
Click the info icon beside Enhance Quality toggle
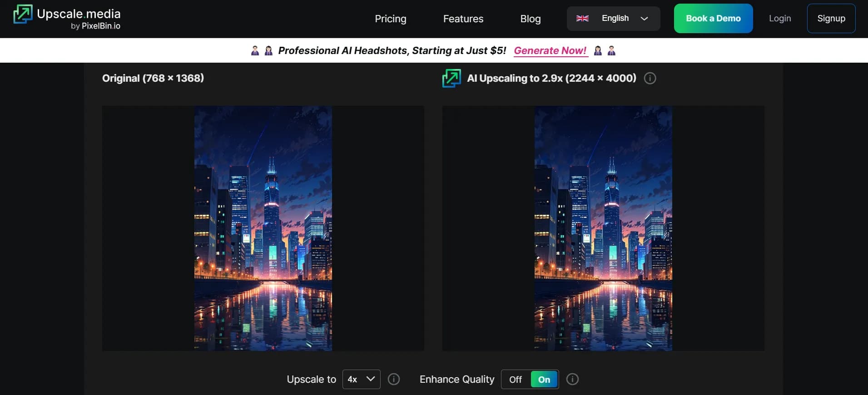[572, 379]
